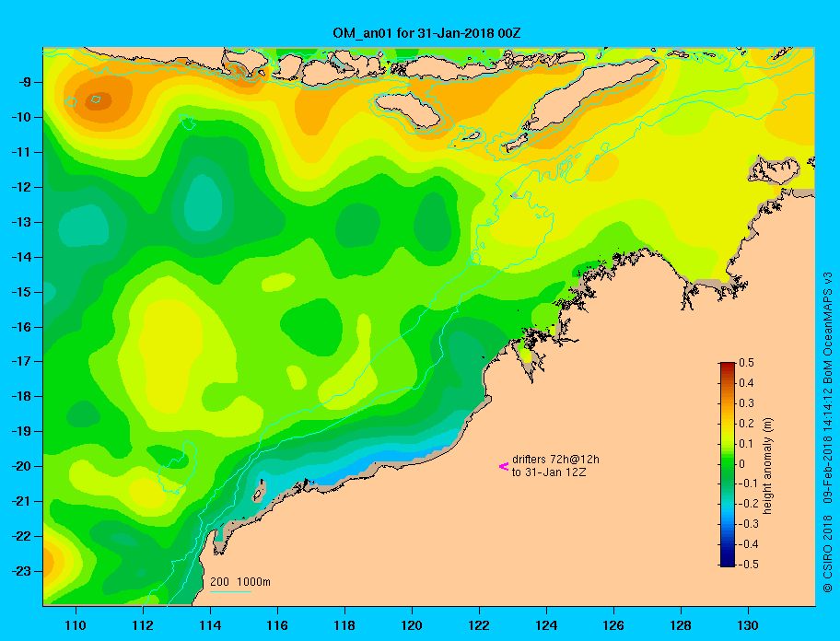Click the colorbar tick label '0.4'
This screenshot has width=840, height=641.
click(x=746, y=383)
